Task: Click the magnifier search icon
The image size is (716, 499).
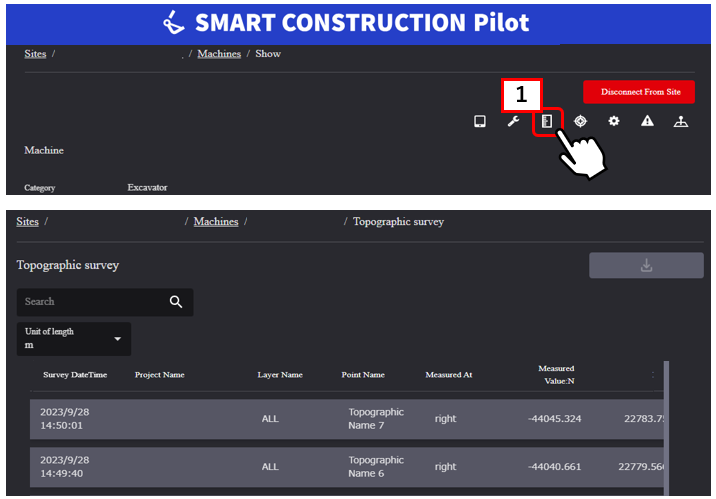Action: [x=176, y=302]
